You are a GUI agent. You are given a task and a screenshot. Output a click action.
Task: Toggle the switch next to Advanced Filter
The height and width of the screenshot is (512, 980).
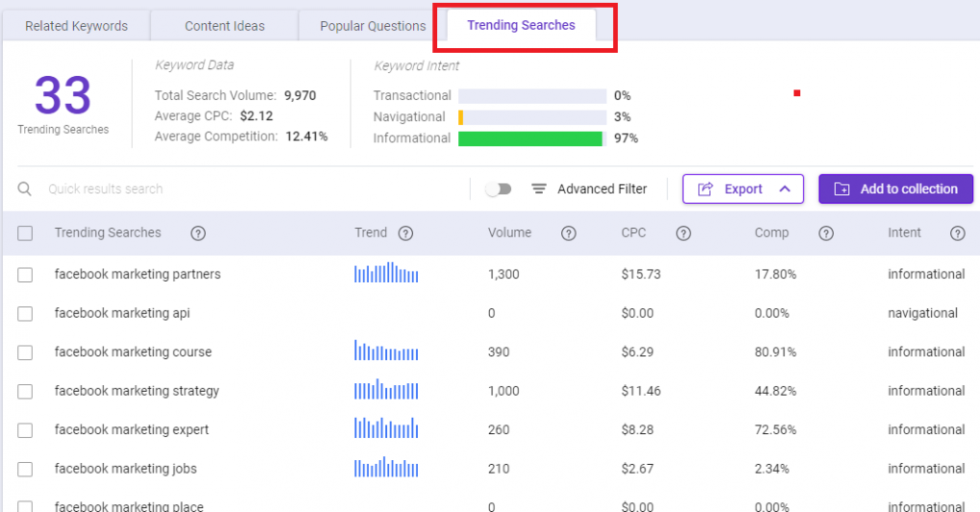pos(499,189)
